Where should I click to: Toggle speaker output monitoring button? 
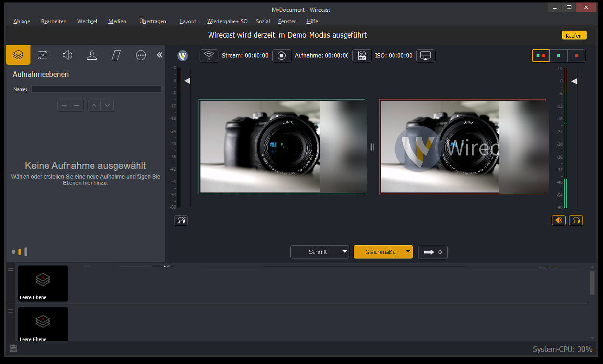click(558, 220)
